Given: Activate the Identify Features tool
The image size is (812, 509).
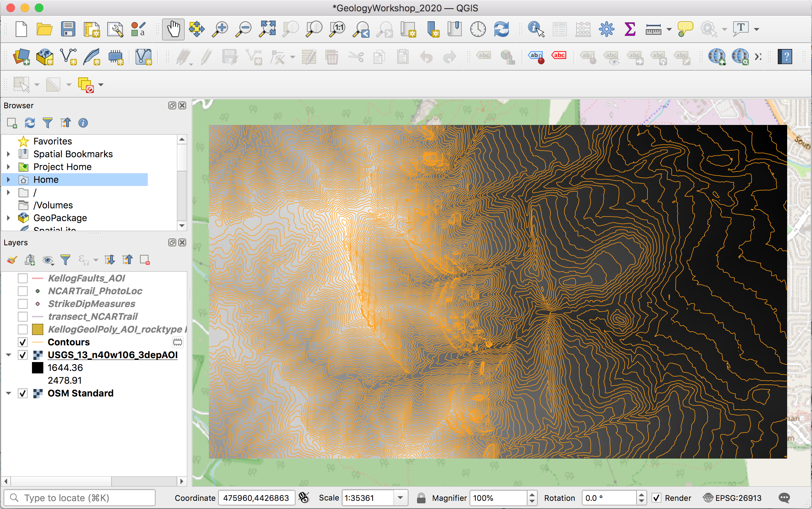Looking at the screenshot, I should pos(536,29).
